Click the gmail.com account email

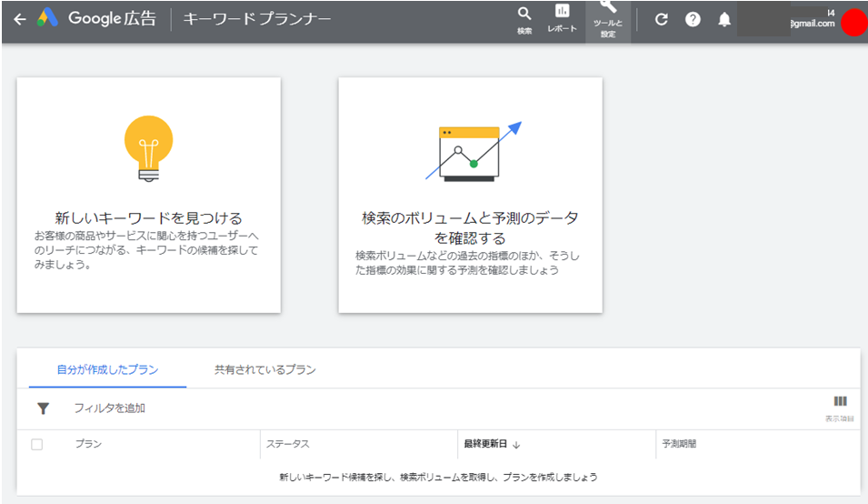pyautogui.click(x=812, y=24)
